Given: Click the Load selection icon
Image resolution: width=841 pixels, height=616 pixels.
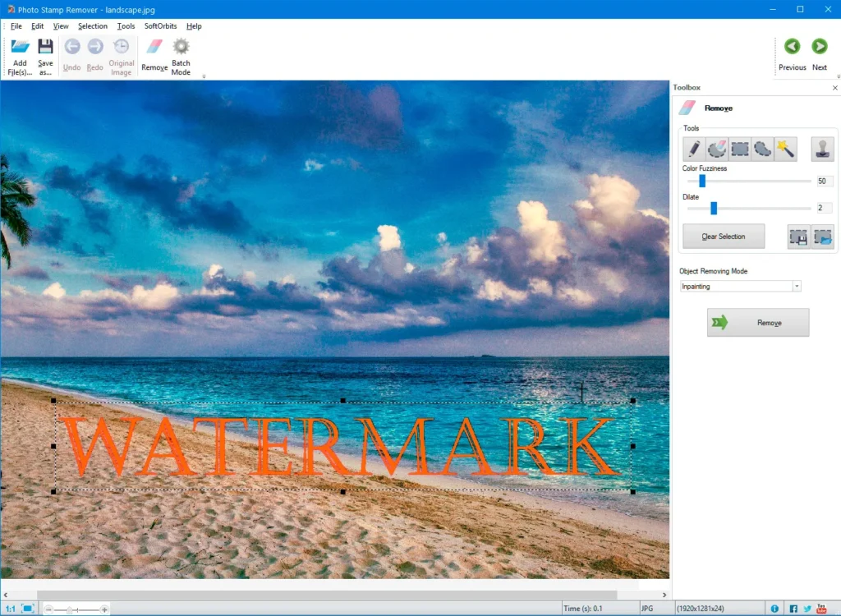Looking at the screenshot, I should [x=823, y=237].
